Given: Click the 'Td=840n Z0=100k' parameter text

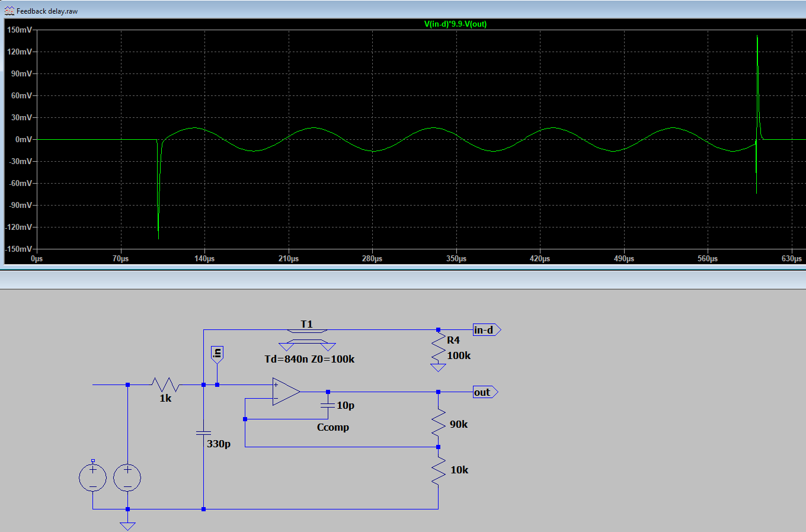Looking at the screenshot, I should (309, 359).
